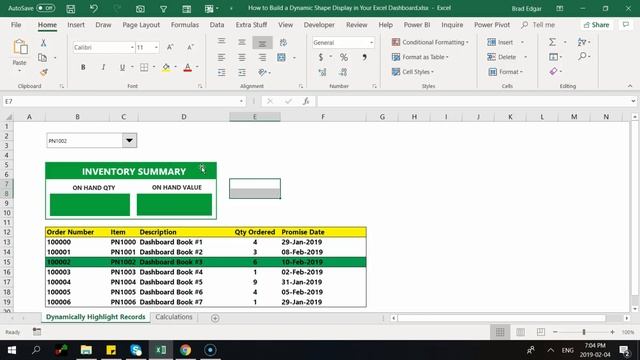Switch to Page Layout view
The image size is (640, 360).
click(x=520, y=332)
